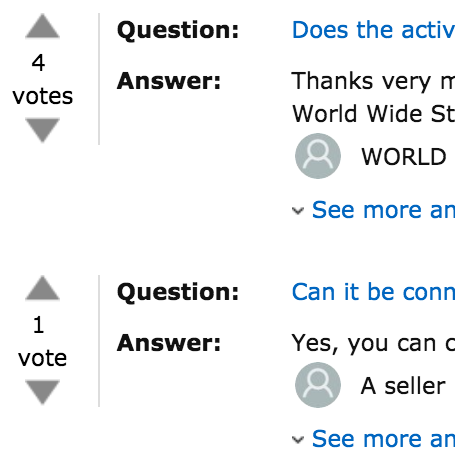The image size is (455, 469).
Task: Open first 'See more an…' link
Action: pyautogui.click(x=383, y=210)
